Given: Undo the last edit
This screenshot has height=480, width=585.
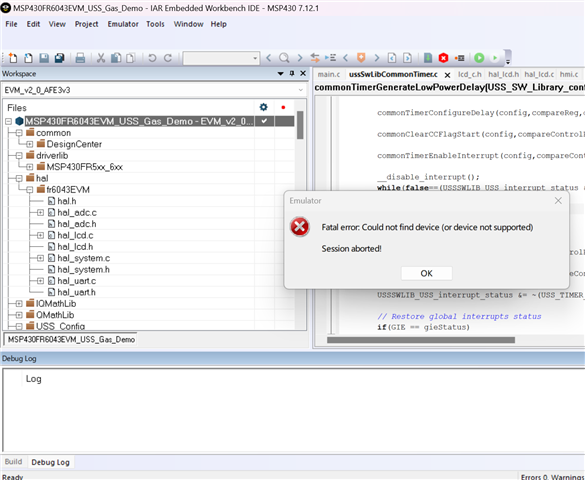Looking at the screenshot, I should (x=152, y=58).
